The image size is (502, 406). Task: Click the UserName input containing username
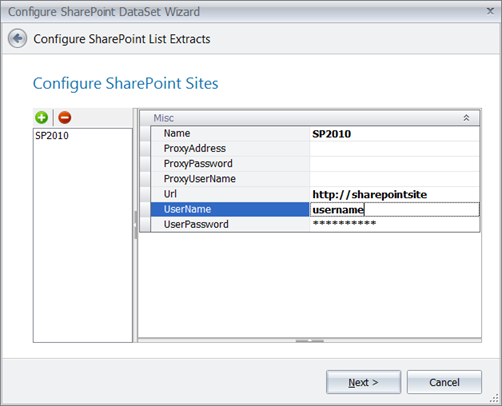tap(394, 209)
